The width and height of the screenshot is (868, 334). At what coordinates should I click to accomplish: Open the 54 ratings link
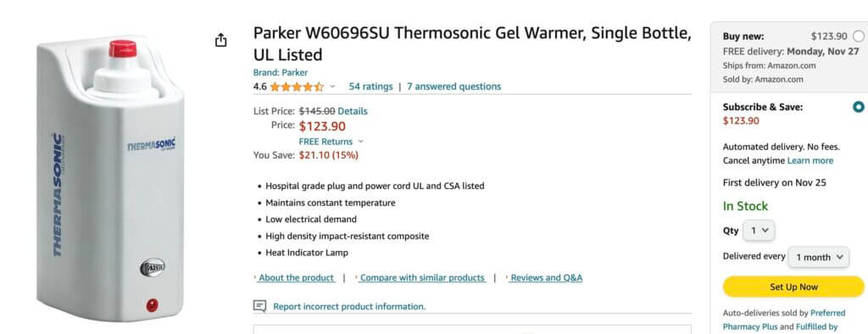coord(370,87)
